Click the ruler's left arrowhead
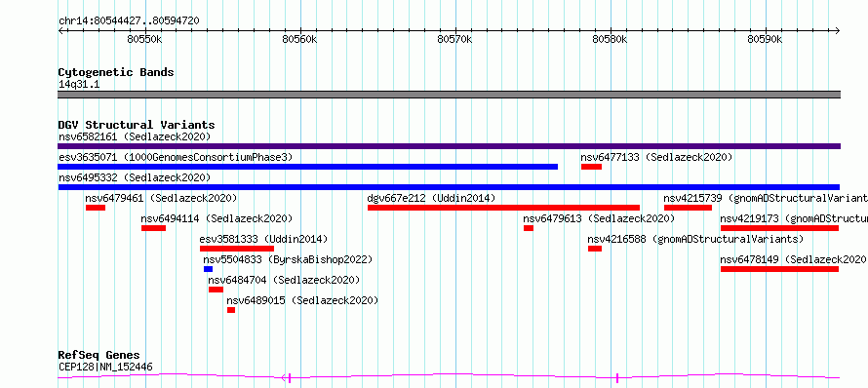 60,31
